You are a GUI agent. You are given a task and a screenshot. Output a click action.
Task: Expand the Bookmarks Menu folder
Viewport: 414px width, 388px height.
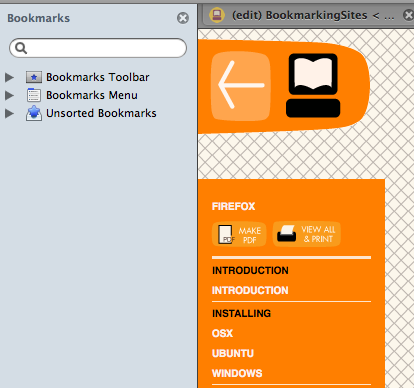click(x=9, y=95)
